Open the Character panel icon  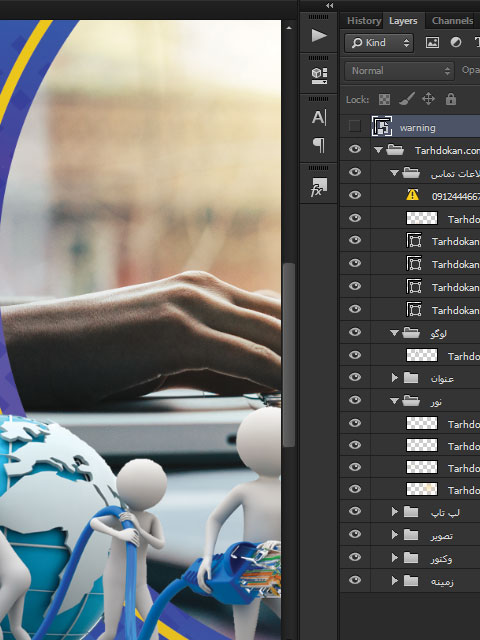(x=319, y=117)
